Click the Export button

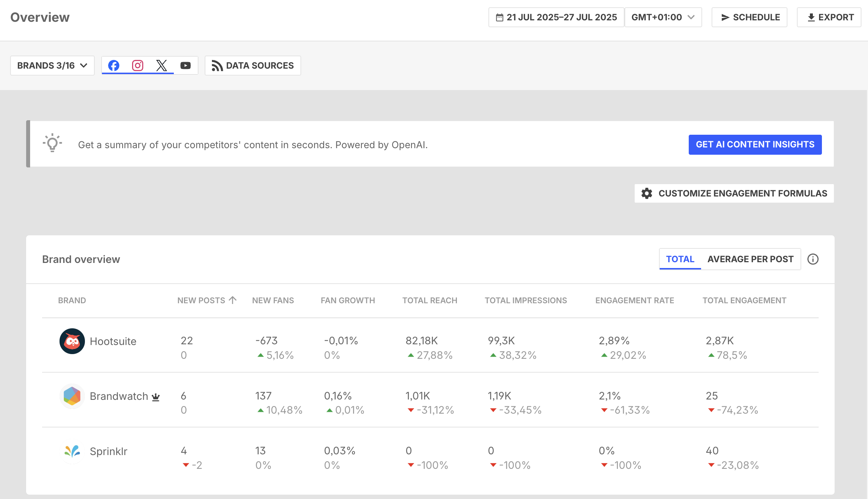(829, 17)
